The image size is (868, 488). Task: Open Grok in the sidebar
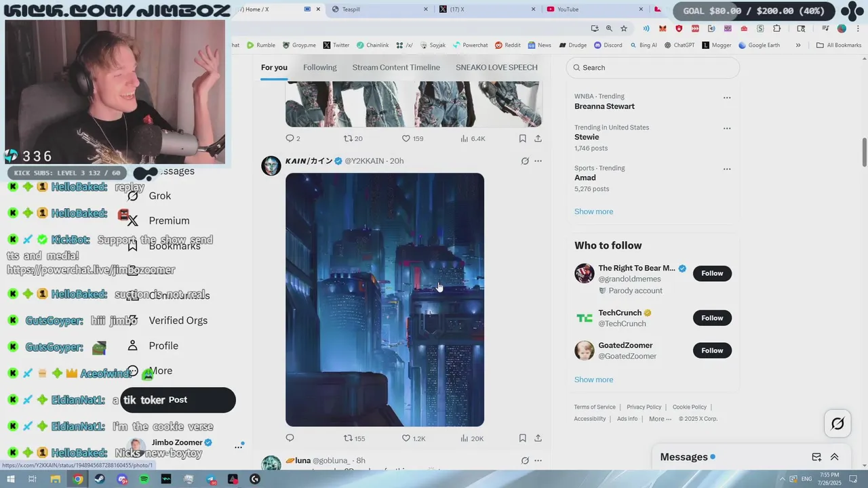(x=149, y=196)
